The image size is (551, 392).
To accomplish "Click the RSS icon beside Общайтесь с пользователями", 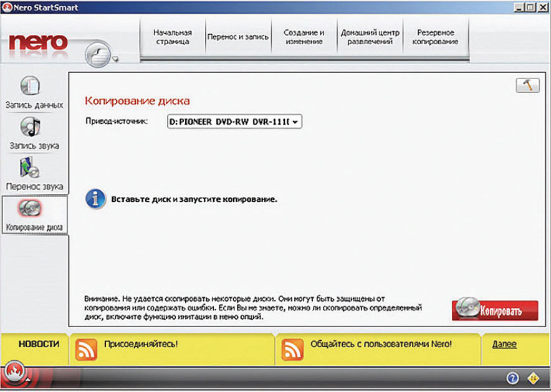I will point(292,348).
